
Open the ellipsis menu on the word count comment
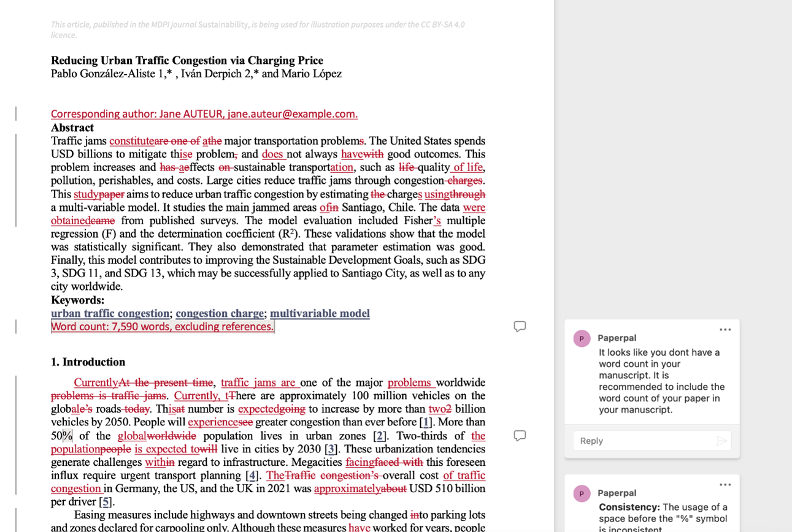point(725,329)
